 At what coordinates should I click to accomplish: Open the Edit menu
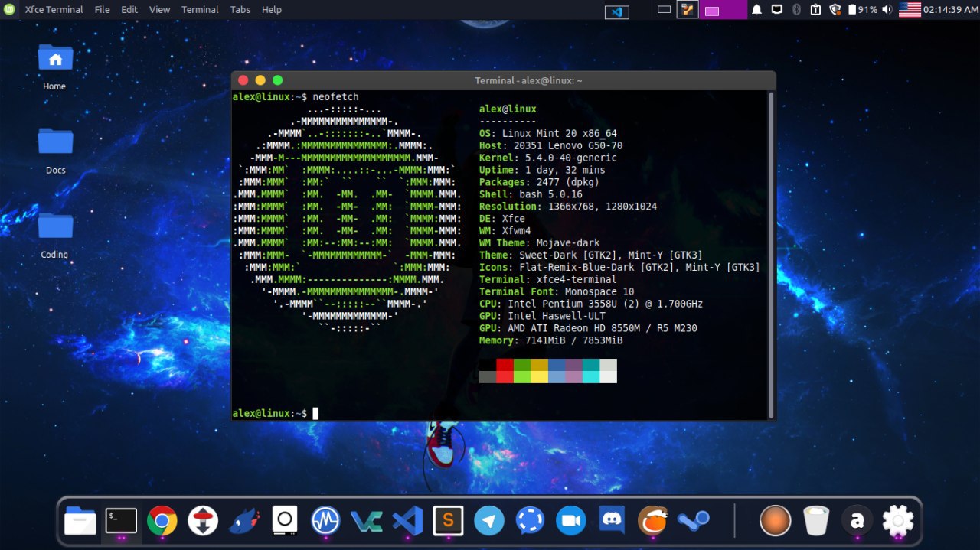click(129, 9)
